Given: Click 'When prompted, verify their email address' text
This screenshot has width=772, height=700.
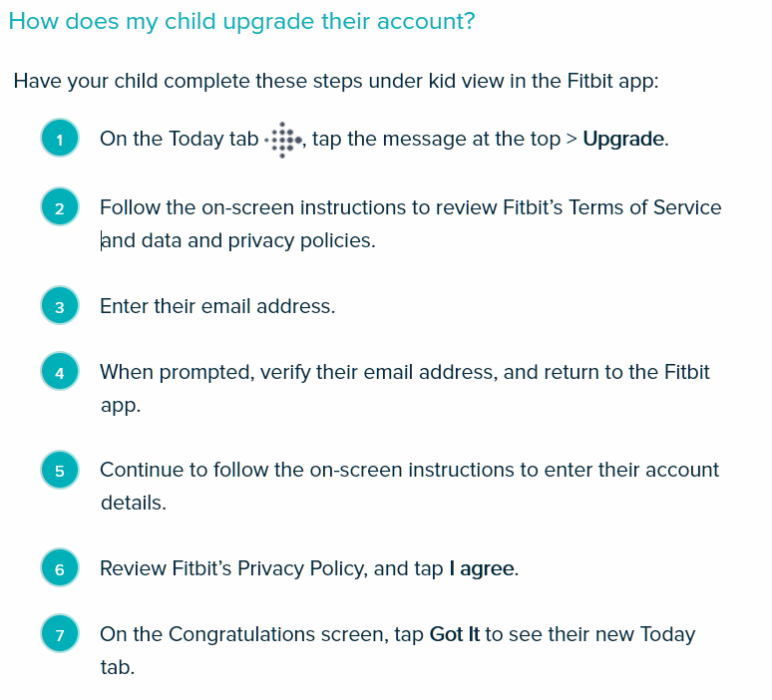Looking at the screenshot, I should tap(296, 373).
